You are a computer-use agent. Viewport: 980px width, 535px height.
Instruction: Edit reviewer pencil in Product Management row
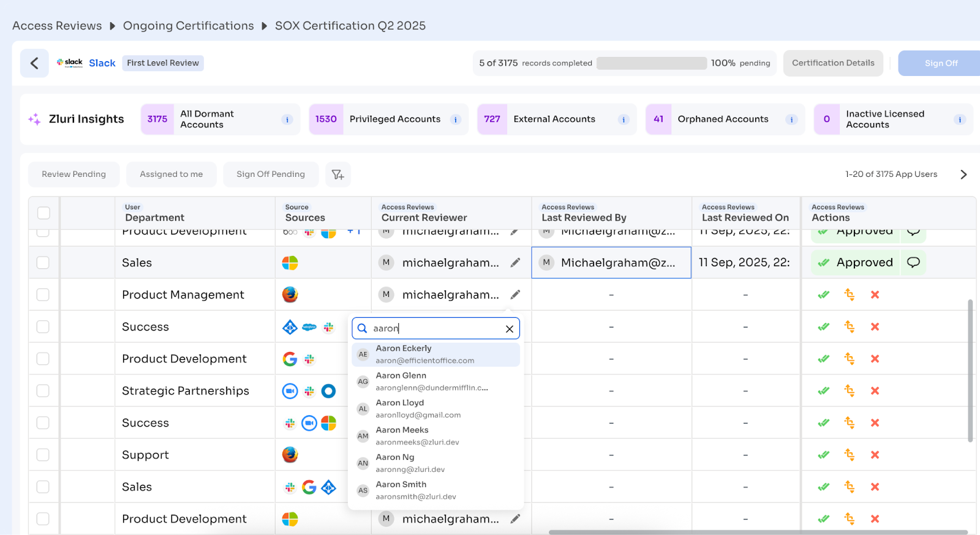[x=515, y=294]
